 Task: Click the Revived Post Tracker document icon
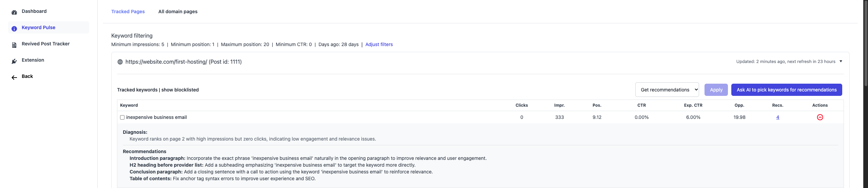[x=14, y=45]
